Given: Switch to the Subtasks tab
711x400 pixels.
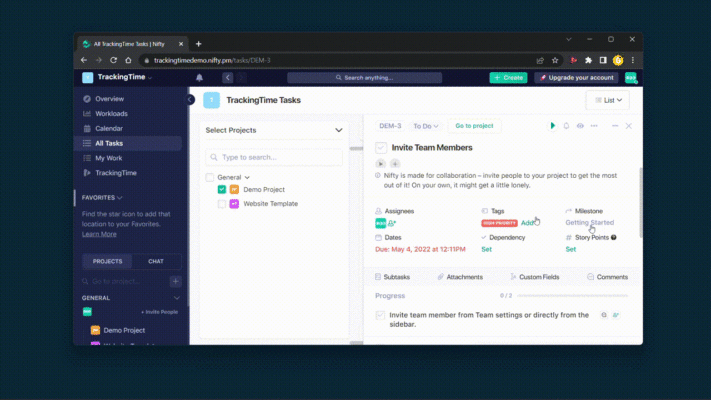Looking at the screenshot, I should coord(393,277).
